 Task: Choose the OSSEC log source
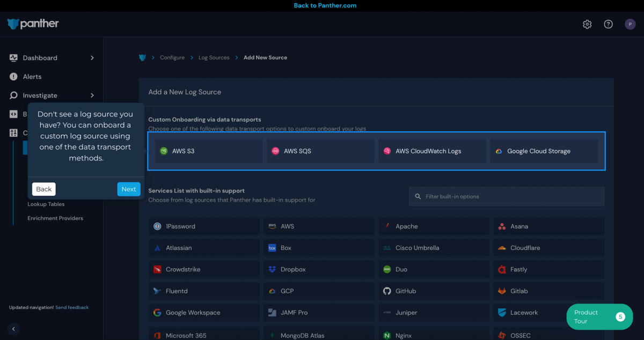pos(548,334)
